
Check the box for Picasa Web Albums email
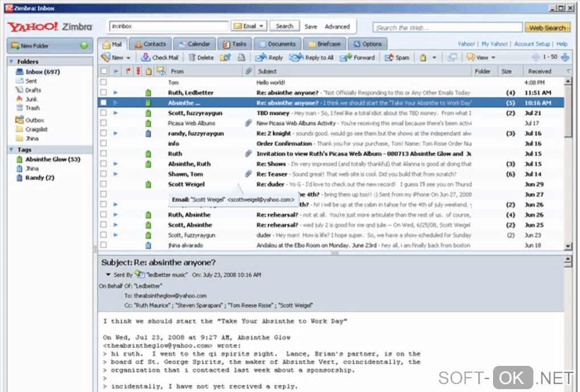(103, 123)
